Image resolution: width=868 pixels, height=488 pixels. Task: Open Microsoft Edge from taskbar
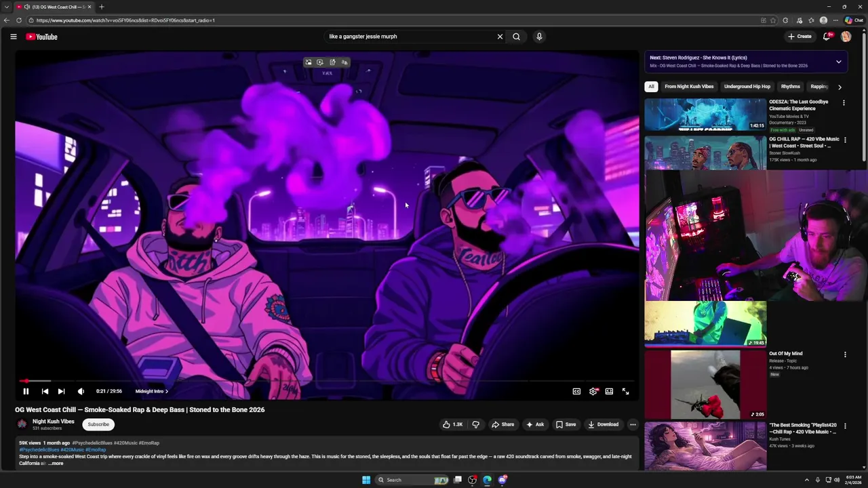click(x=488, y=480)
